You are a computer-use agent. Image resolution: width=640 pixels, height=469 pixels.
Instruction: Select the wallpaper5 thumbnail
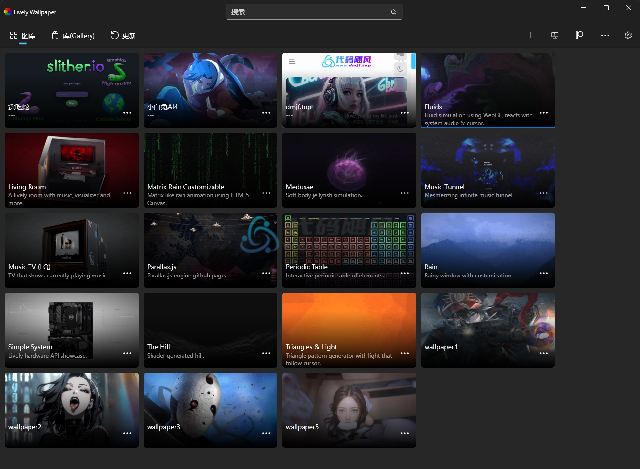[349, 410]
